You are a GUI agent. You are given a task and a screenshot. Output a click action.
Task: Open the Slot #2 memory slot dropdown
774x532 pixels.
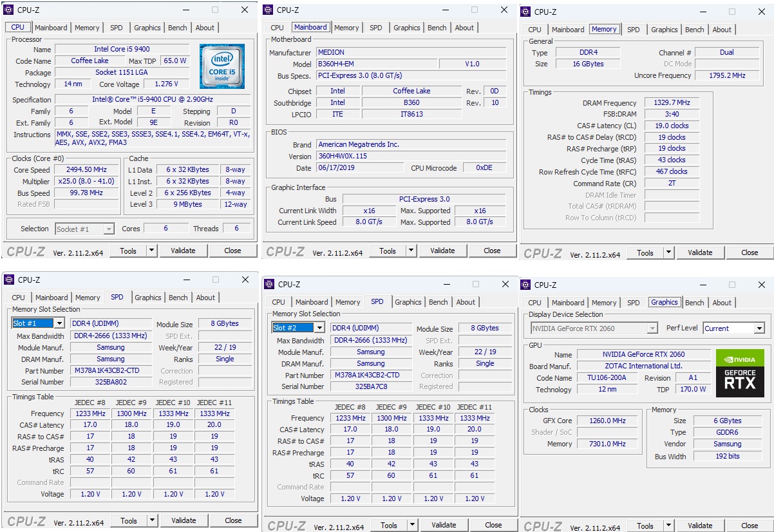coord(298,327)
